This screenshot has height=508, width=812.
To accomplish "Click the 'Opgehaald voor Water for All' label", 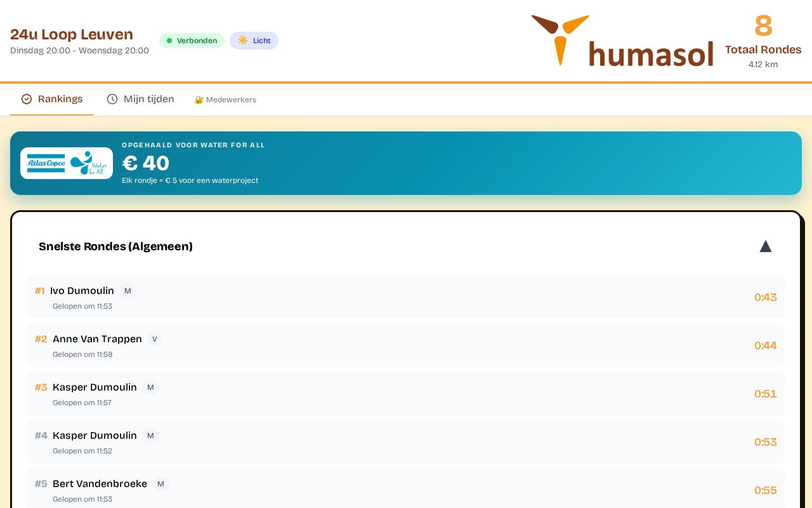I will pyautogui.click(x=193, y=145).
